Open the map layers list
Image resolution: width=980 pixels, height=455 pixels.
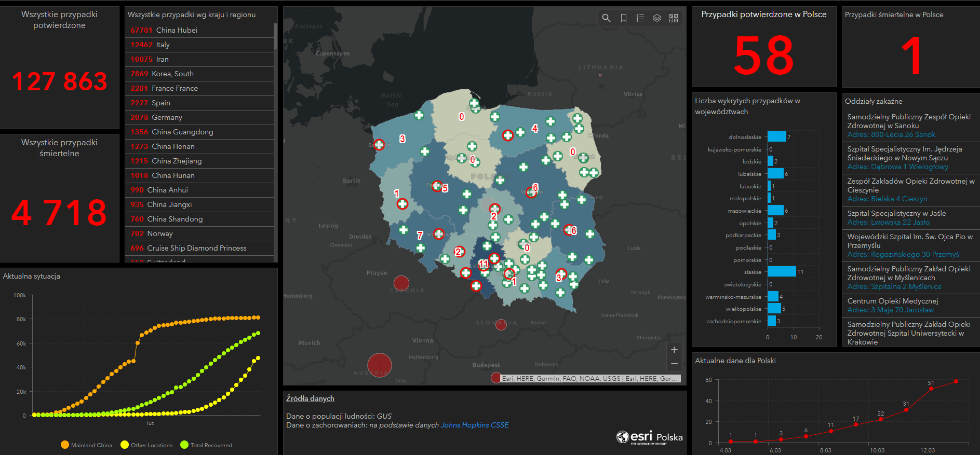pyautogui.click(x=657, y=18)
